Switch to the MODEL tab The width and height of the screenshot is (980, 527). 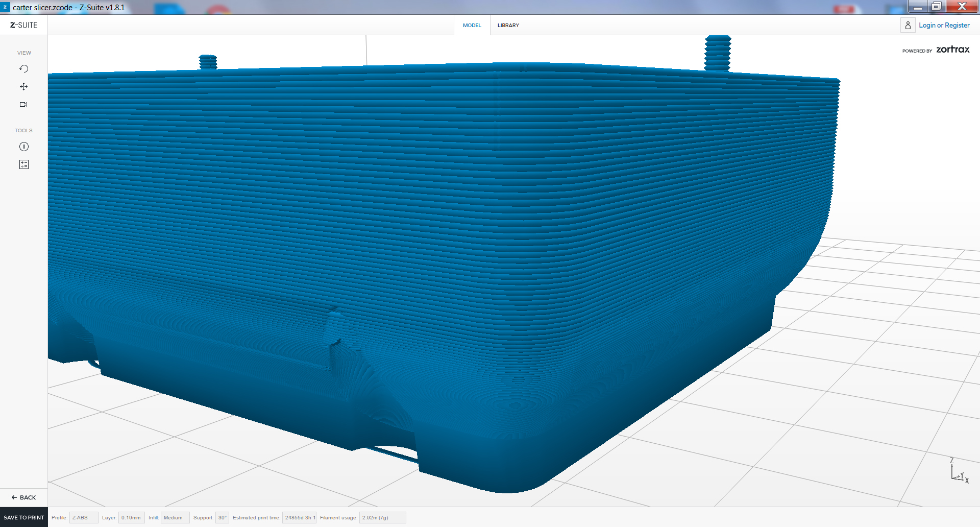click(x=472, y=25)
